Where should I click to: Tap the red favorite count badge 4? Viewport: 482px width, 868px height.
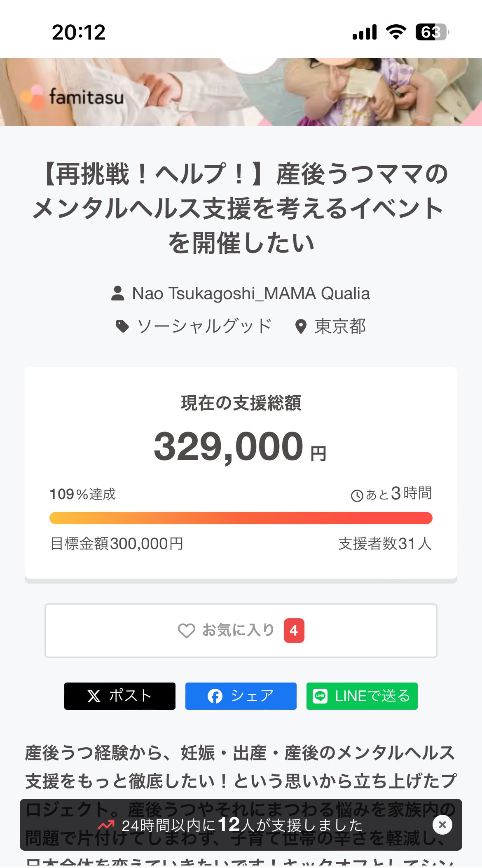(x=294, y=631)
